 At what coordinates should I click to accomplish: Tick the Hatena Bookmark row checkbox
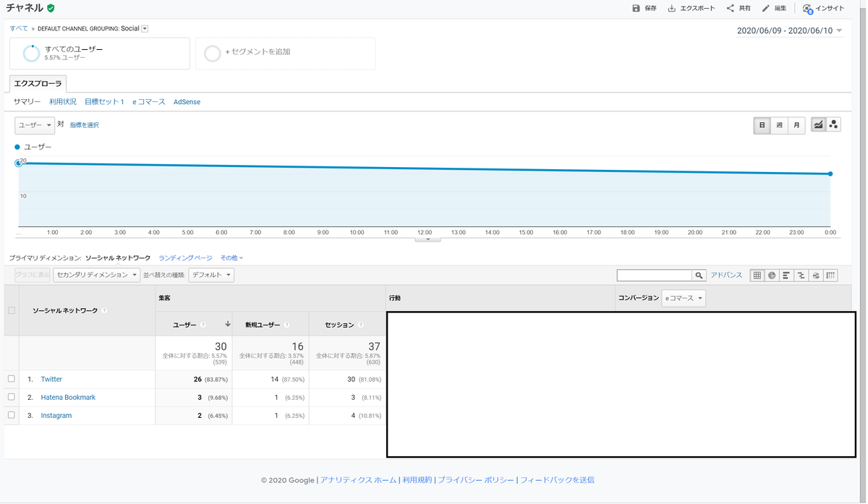point(12,397)
